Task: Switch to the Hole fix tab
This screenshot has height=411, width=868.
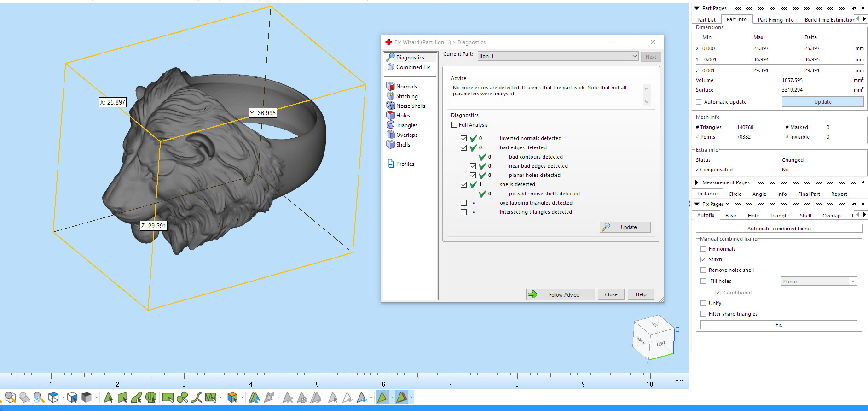Action: [x=753, y=216]
